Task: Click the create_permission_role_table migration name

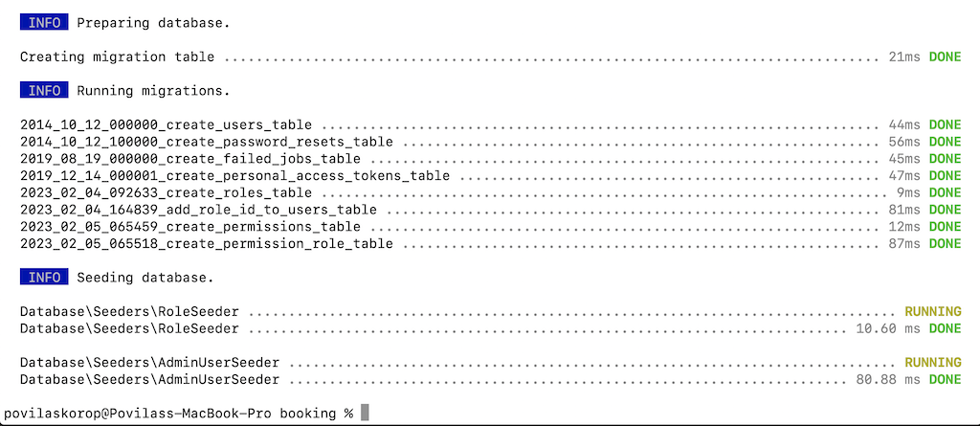Action: (207, 243)
